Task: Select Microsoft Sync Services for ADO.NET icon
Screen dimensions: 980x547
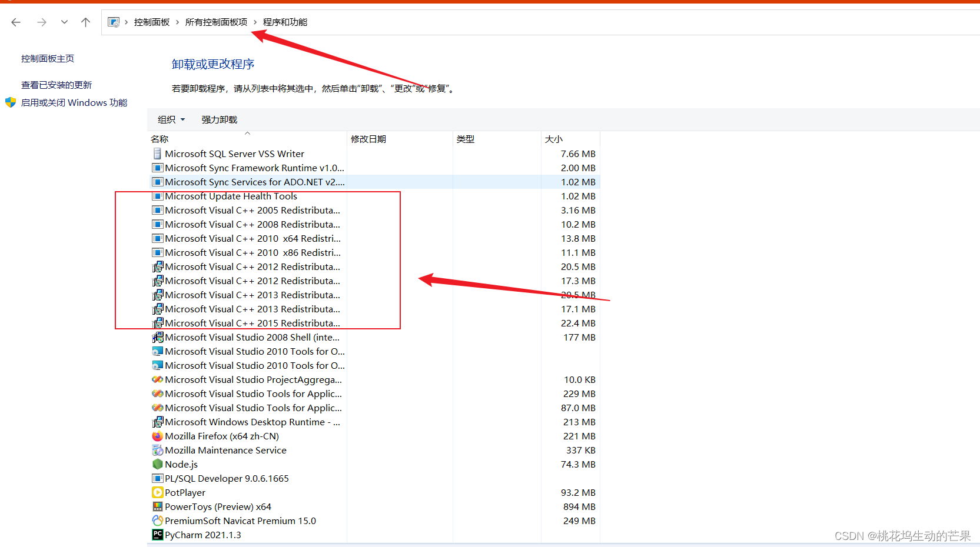Action: point(157,182)
